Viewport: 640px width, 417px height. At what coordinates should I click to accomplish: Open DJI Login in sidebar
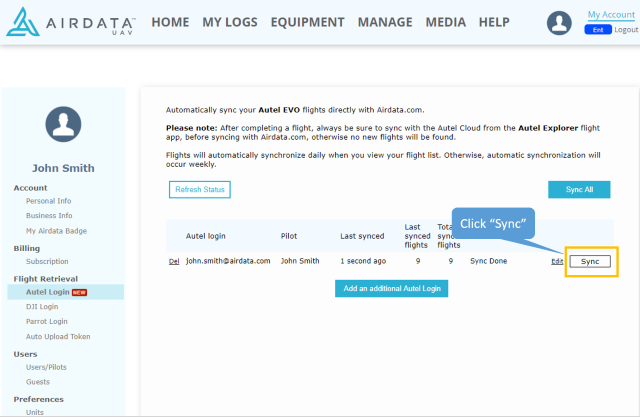(42, 307)
